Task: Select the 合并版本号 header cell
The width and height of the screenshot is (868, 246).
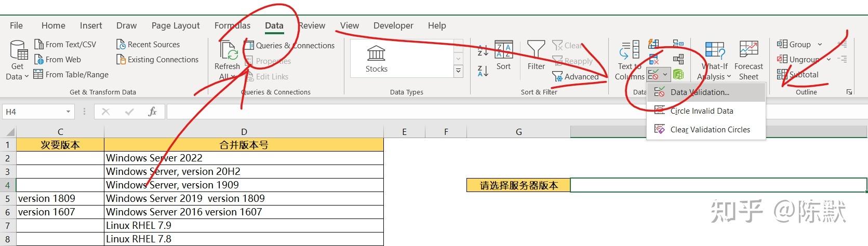Action: tap(244, 145)
